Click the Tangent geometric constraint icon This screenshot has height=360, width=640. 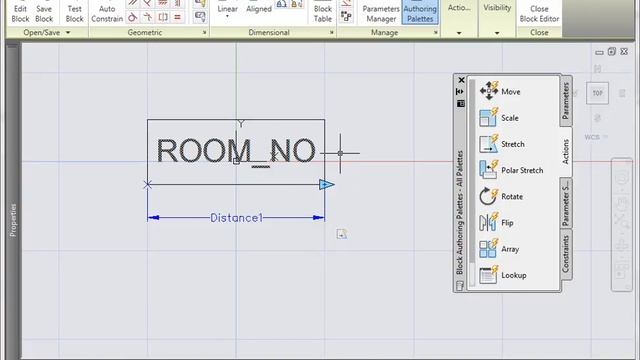(x=133, y=17)
